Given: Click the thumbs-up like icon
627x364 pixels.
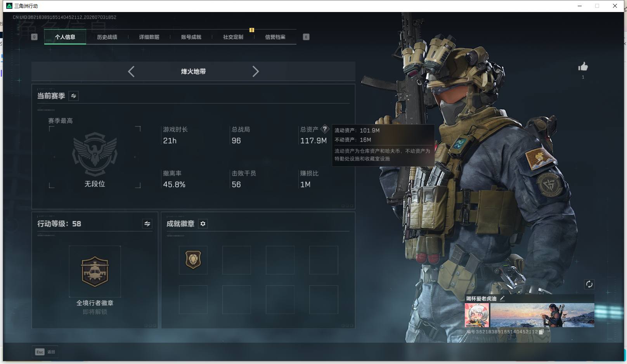Looking at the screenshot, I should point(583,67).
